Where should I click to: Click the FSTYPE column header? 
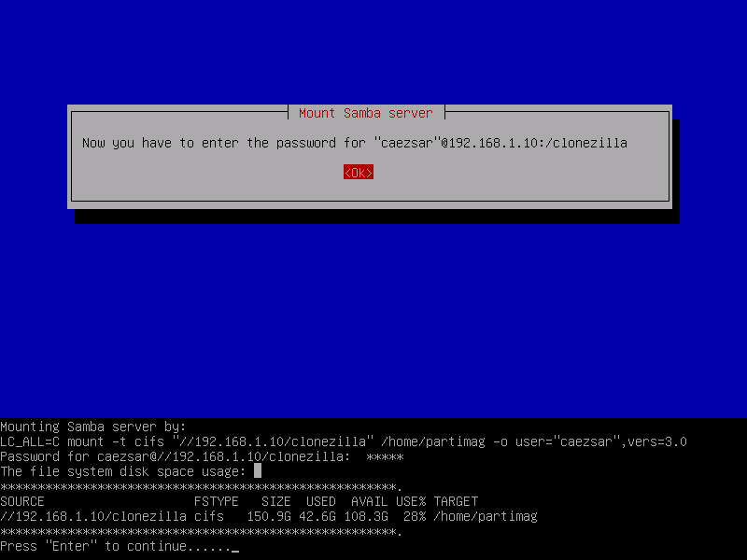pos(217,501)
